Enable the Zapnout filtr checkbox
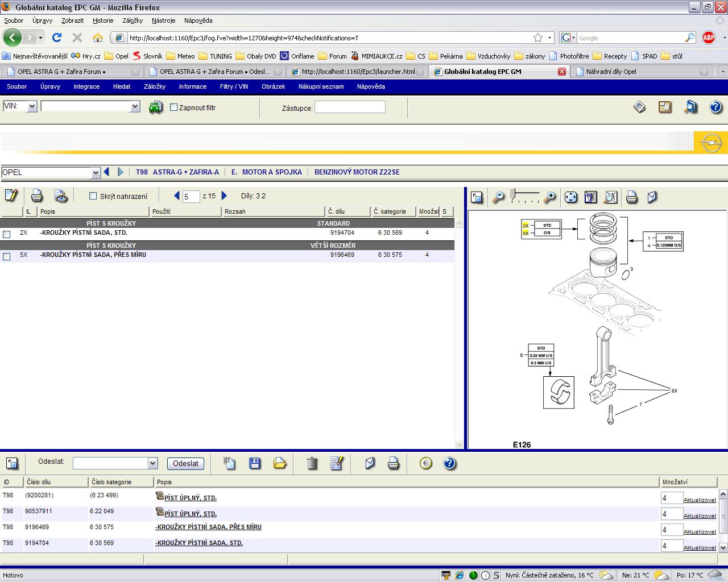The width and height of the screenshot is (728, 582). click(174, 107)
